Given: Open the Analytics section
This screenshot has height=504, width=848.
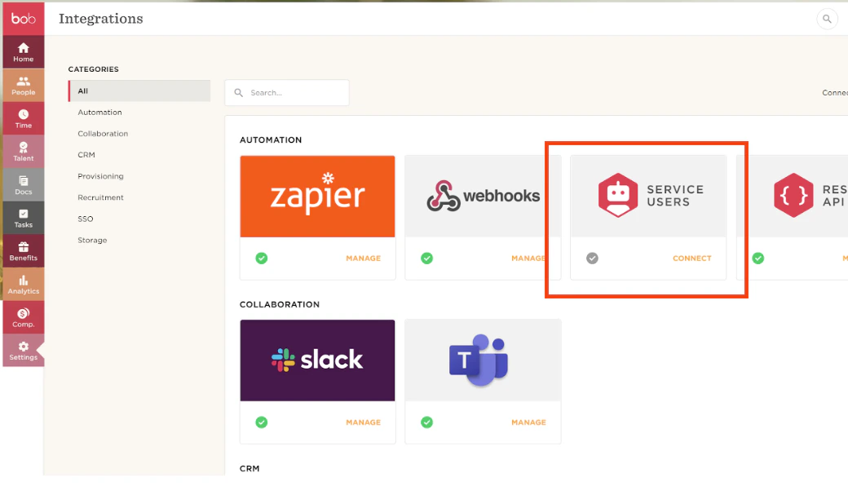Looking at the screenshot, I should (x=24, y=285).
